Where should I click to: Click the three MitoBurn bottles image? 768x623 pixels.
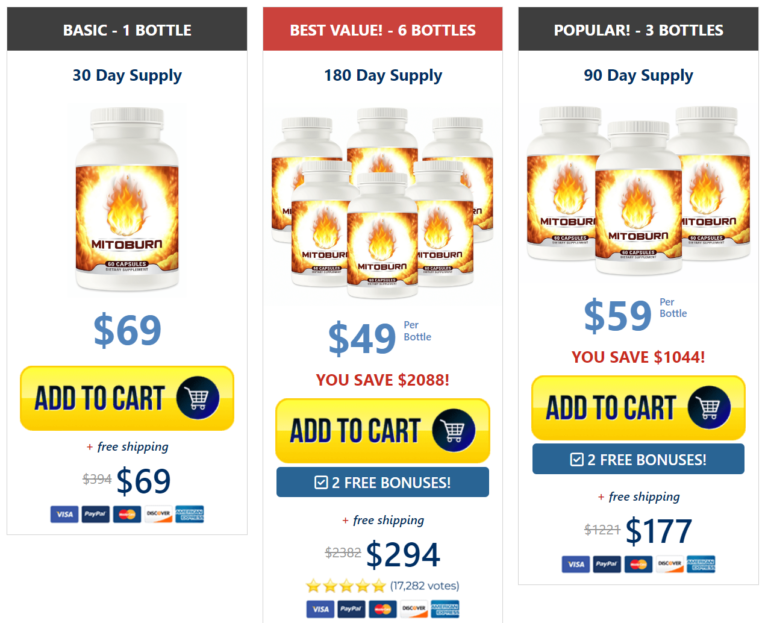coord(638,190)
